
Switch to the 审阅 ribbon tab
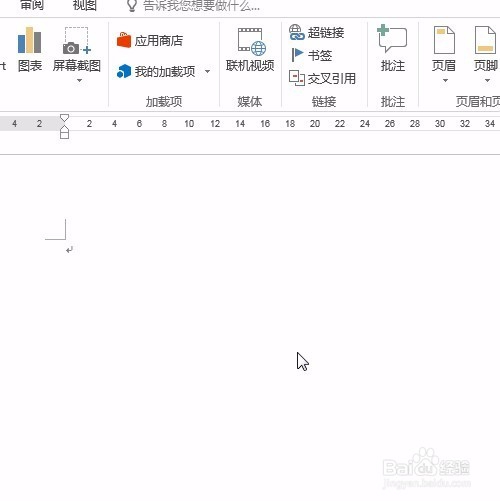[x=32, y=5]
